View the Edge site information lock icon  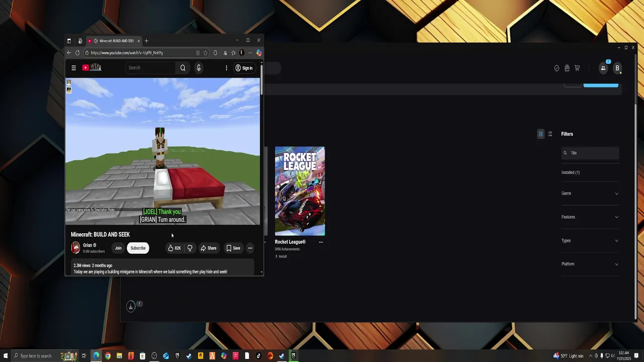[87, 53]
